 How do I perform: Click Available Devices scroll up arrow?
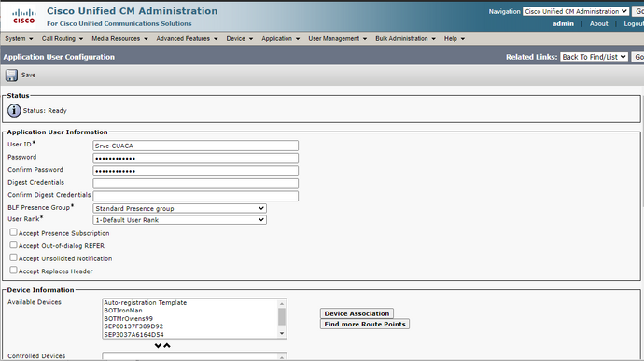pyautogui.click(x=282, y=304)
